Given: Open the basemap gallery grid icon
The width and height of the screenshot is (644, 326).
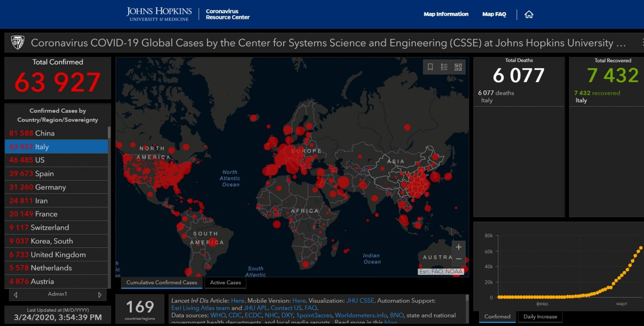Looking at the screenshot, I should tap(458, 67).
